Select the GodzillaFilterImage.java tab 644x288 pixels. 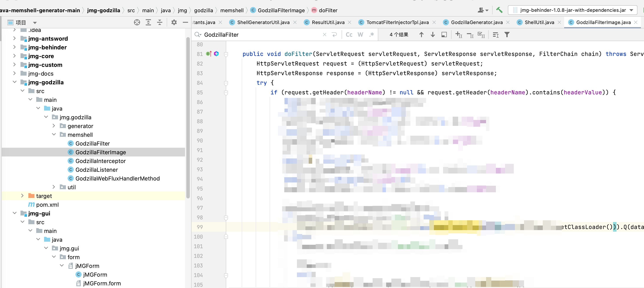coord(603,22)
